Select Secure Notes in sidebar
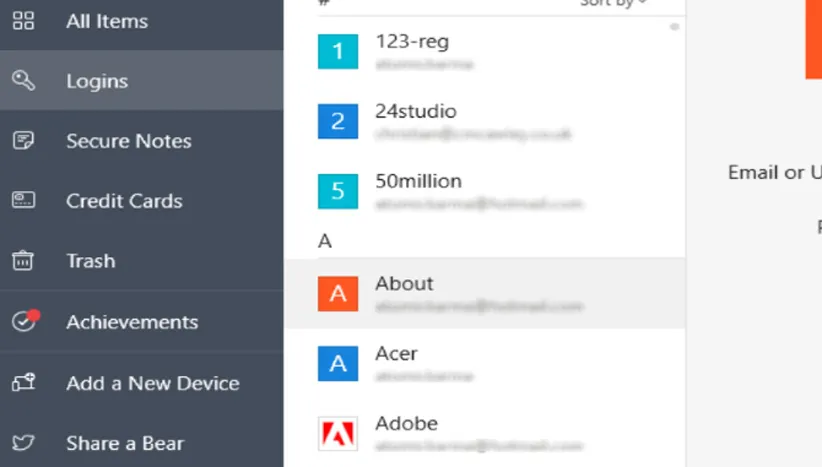822x467 pixels. [x=129, y=141]
